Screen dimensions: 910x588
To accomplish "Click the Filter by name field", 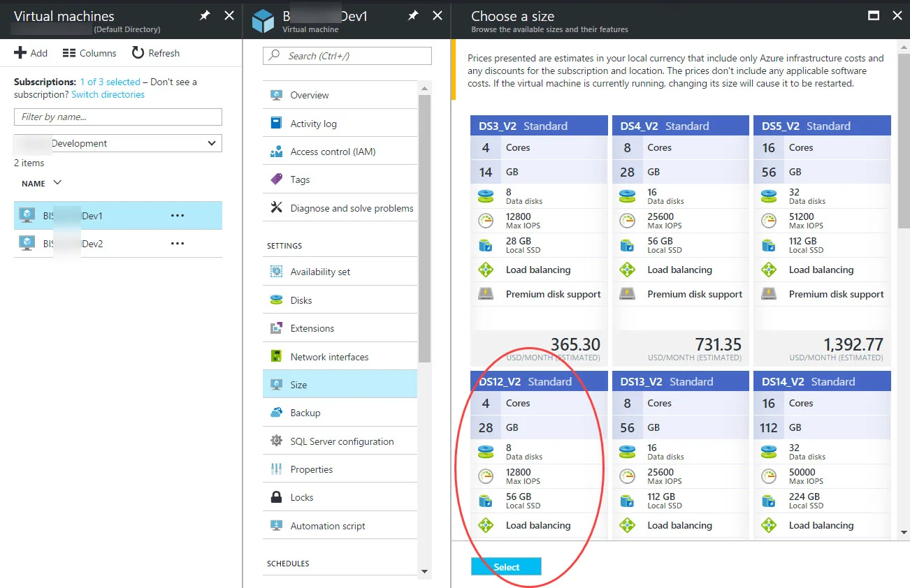I will pyautogui.click(x=118, y=117).
